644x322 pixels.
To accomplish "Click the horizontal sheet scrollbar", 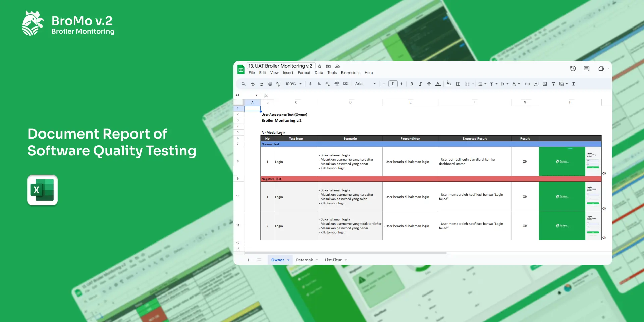I will coord(346,253).
